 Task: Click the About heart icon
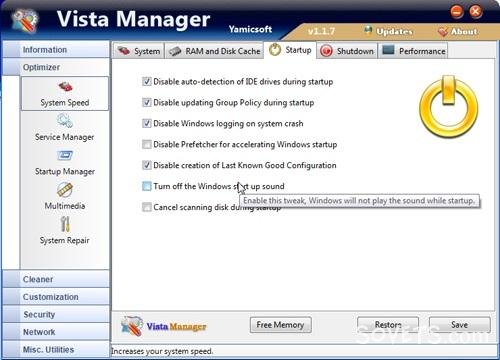pyautogui.click(x=443, y=32)
